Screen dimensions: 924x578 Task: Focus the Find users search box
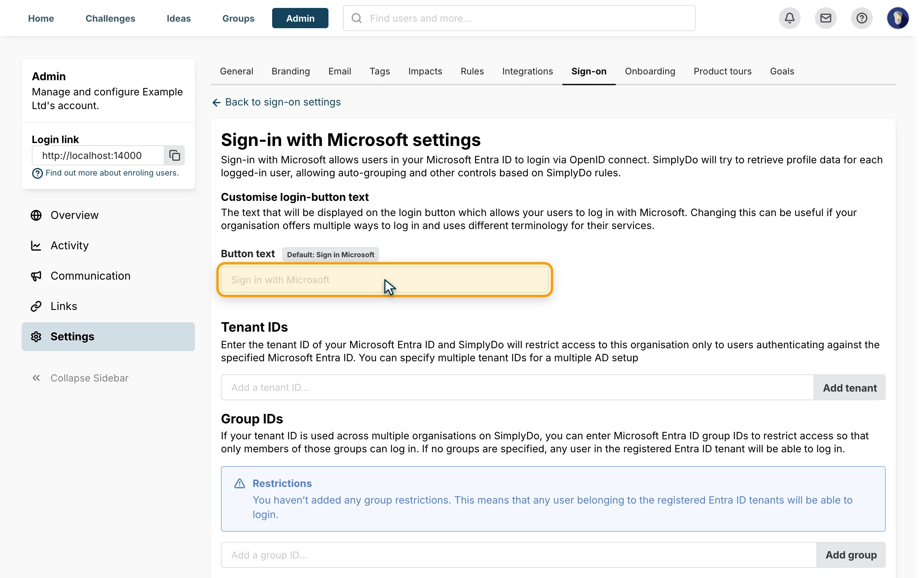pyautogui.click(x=519, y=18)
